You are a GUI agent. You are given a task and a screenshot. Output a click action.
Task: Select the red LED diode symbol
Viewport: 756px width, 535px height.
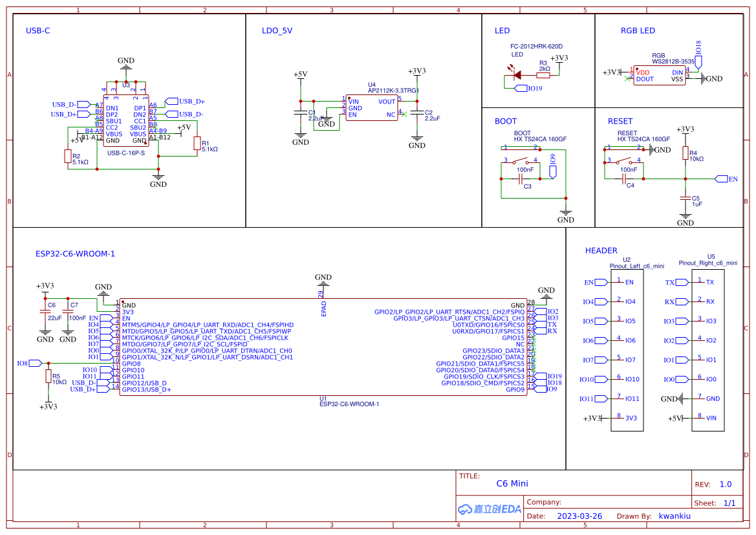tap(517, 75)
